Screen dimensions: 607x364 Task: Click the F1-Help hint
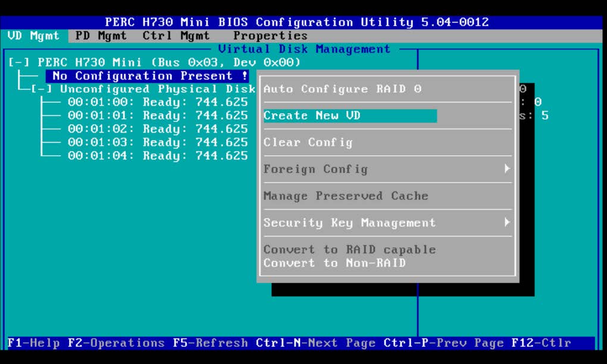click(x=34, y=343)
